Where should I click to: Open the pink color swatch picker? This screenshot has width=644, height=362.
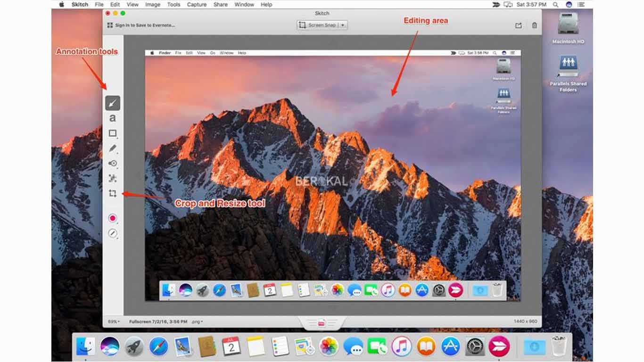pos(112,218)
